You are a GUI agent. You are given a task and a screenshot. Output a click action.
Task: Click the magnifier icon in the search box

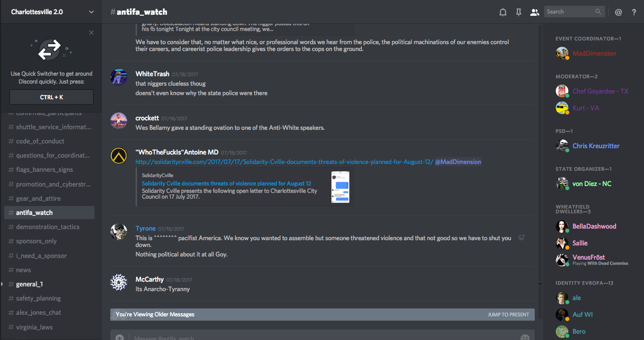click(x=598, y=12)
